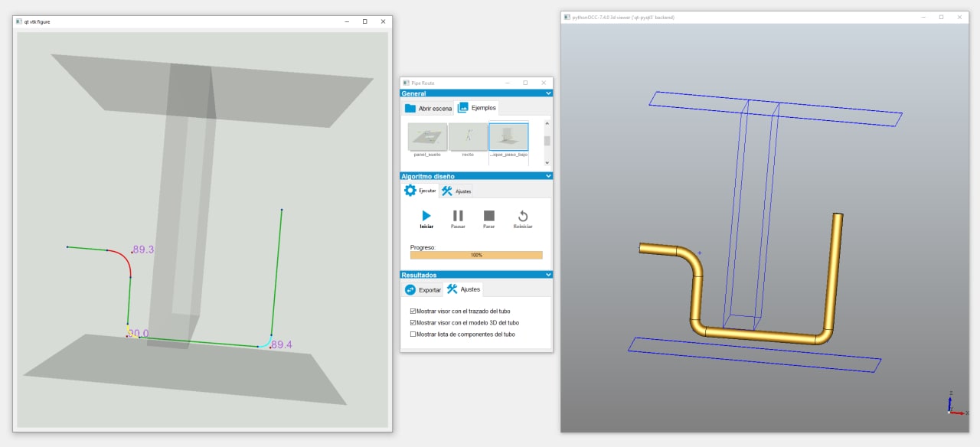
Task: Open Ajustes tab under Algoritmo diseño
Action: pyautogui.click(x=456, y=191)
